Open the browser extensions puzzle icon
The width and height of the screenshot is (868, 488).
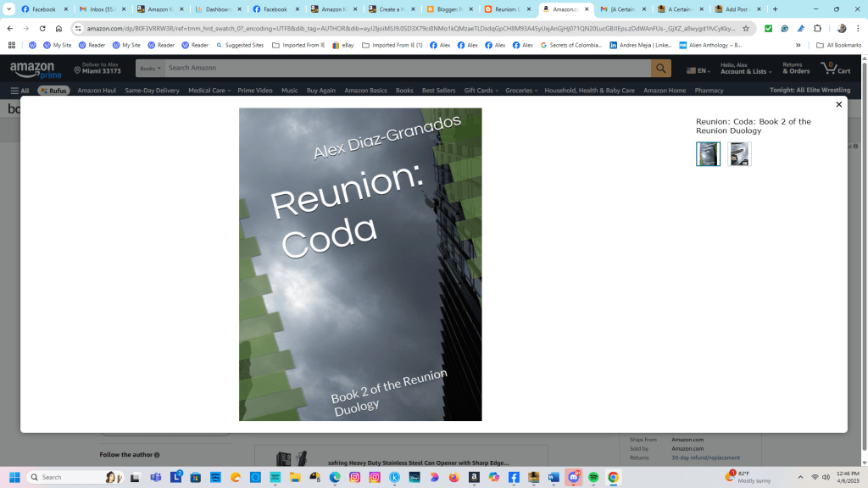pos(817,28)
